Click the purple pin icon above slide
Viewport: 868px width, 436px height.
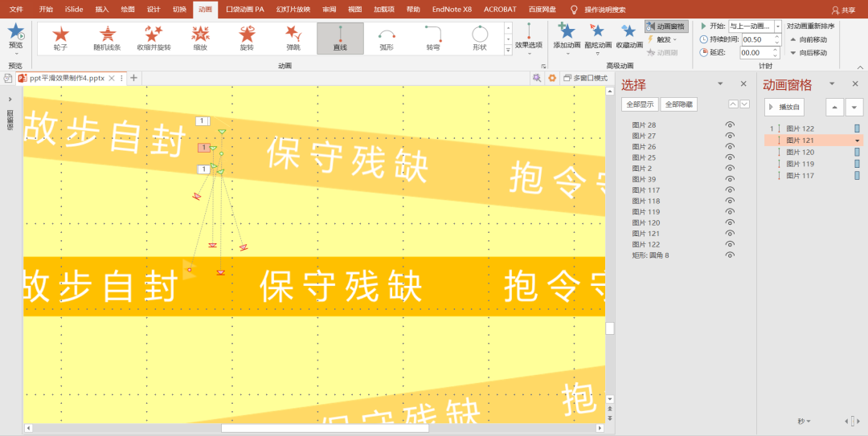tap(536, 78)
